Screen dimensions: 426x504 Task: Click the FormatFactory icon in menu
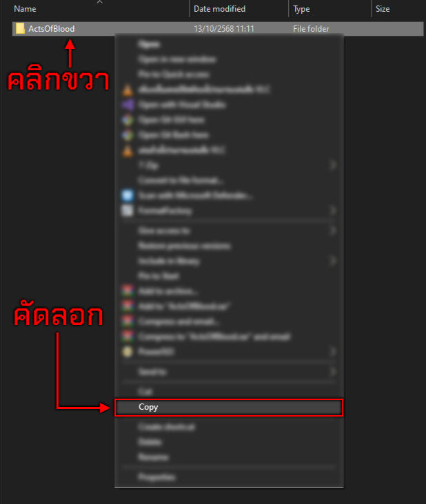point(128,211)
